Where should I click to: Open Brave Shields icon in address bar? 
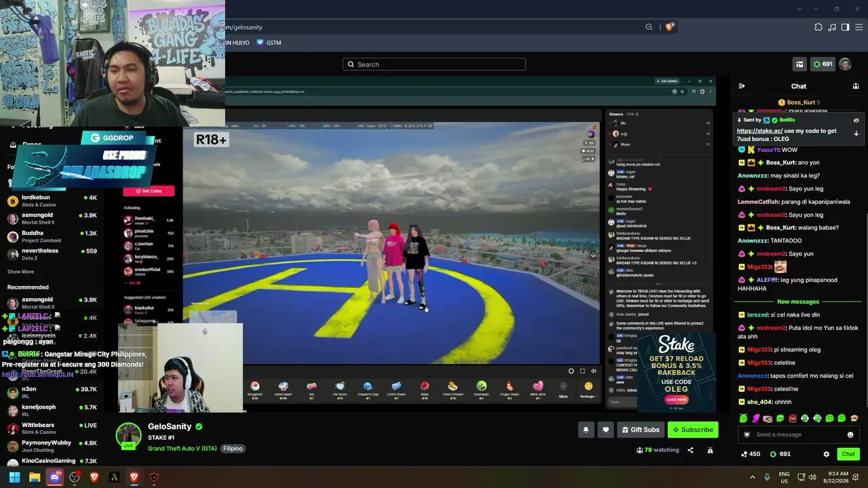[x=669, y=27]
